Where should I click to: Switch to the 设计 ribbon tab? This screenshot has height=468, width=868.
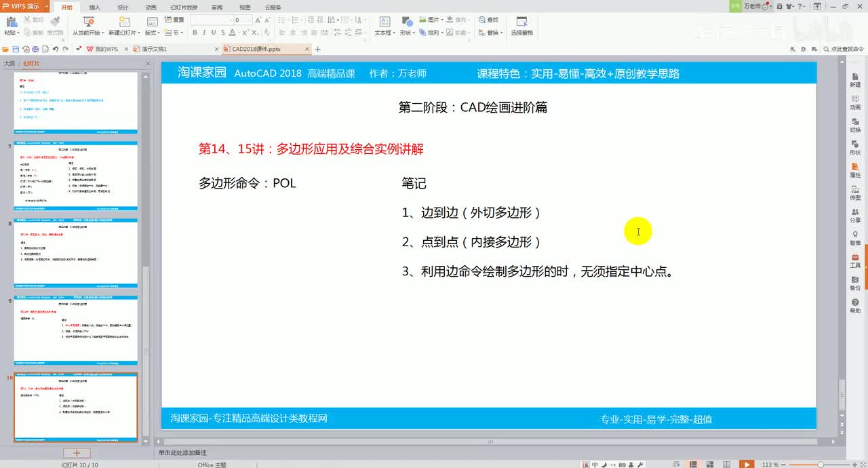pyautogui.click(x=123, y=7)
